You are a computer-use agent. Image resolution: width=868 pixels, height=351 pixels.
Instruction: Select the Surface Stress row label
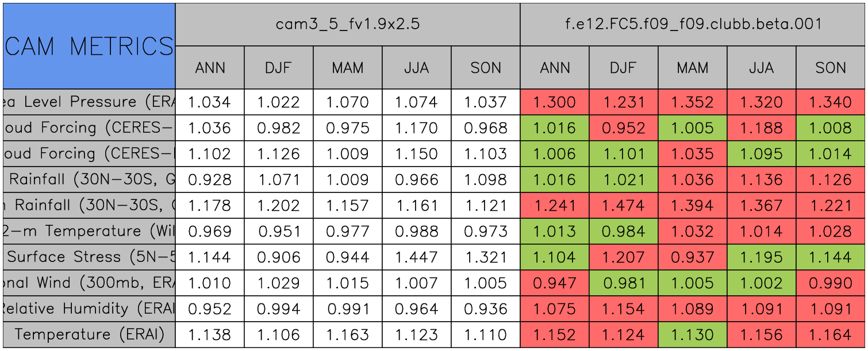click(x=89, y=257)
